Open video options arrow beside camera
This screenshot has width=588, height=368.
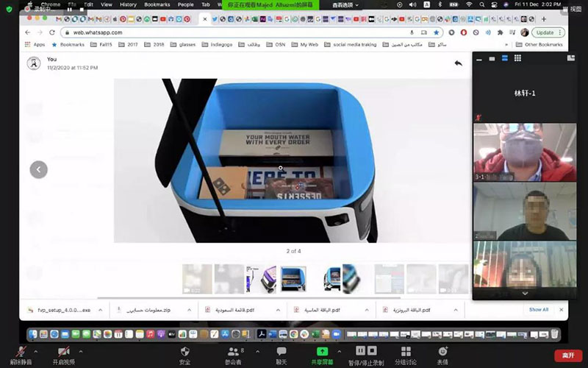81,352
